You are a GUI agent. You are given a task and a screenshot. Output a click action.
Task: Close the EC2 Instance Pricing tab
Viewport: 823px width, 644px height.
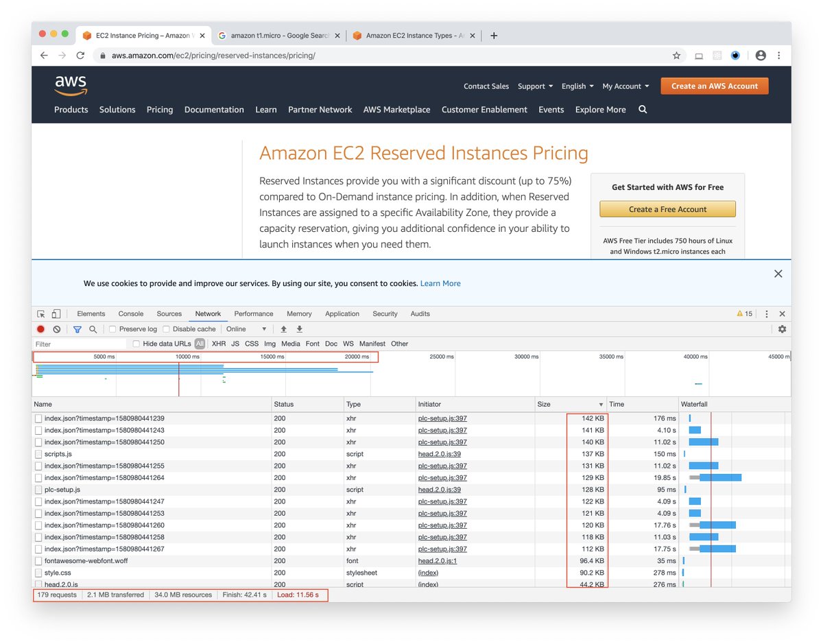[x=202, y=36]
